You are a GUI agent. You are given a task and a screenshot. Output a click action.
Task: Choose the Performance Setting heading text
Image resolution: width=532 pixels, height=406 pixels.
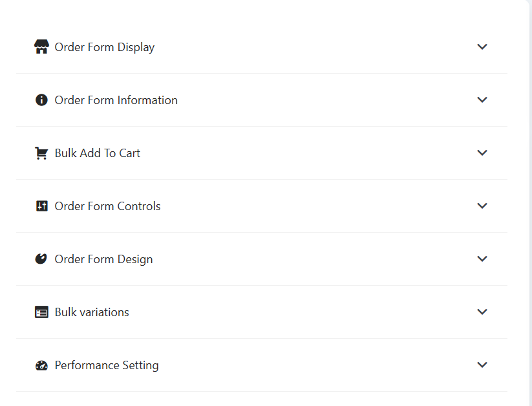pos(107,365)
